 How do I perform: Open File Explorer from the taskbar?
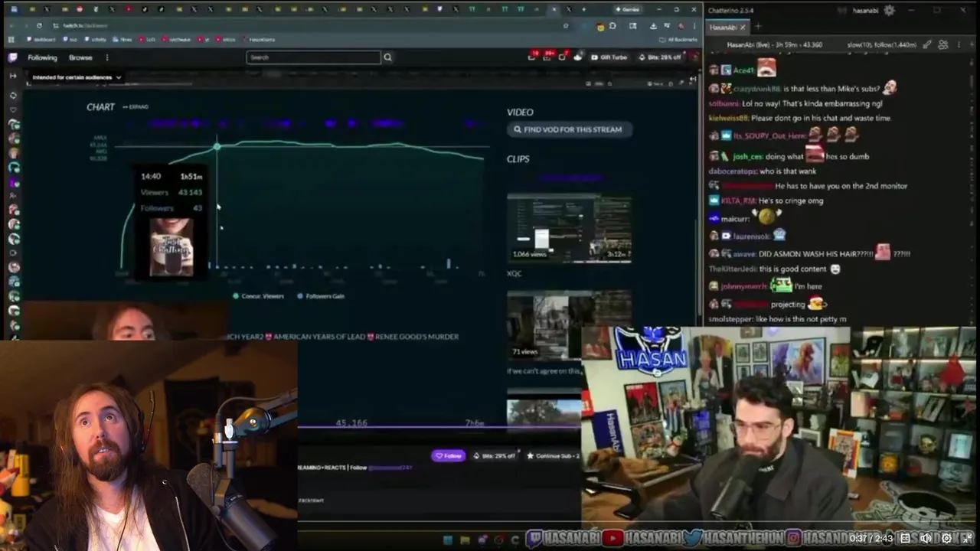pos(465,539)
